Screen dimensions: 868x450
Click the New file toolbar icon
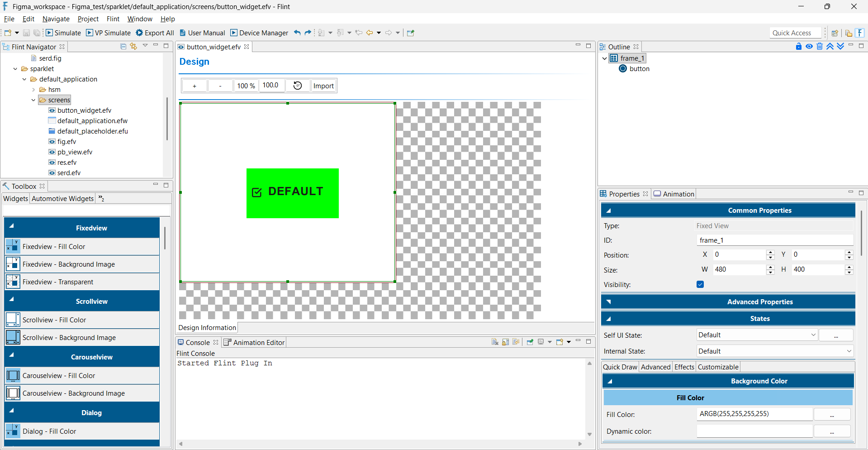click(x=8, y=33)
